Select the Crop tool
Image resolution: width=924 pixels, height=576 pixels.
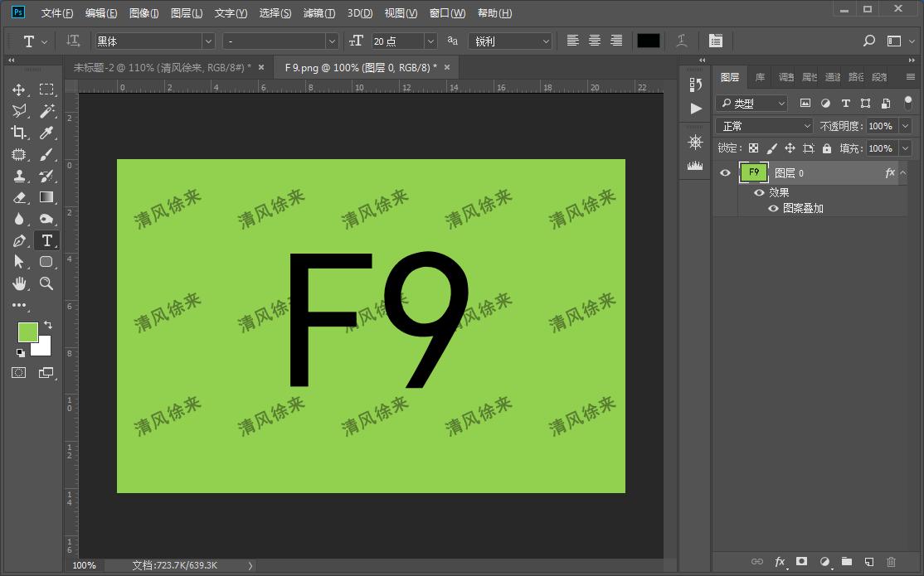(x=18, y=133)
